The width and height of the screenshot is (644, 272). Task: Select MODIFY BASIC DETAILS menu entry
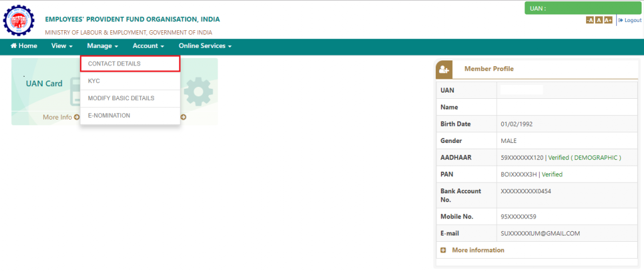[130, 99]
